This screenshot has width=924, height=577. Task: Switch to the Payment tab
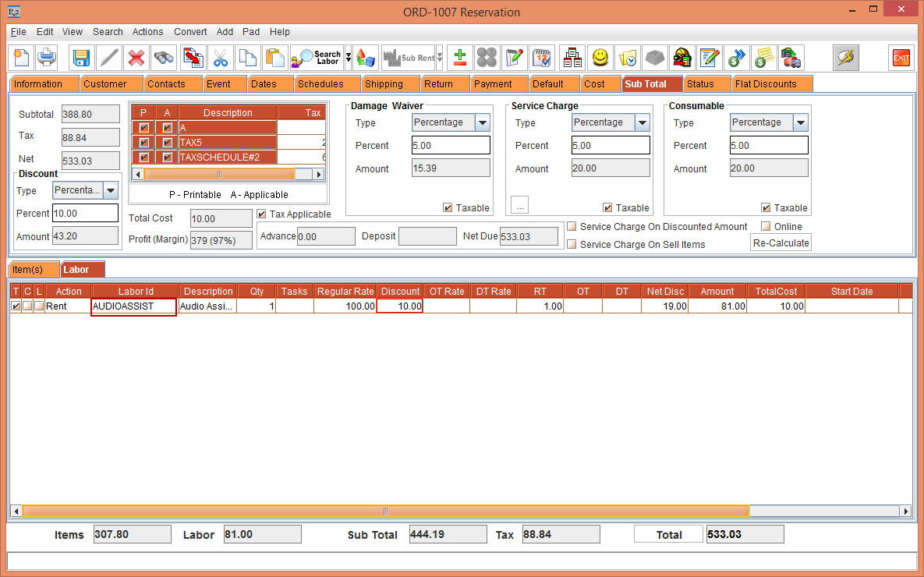[x=493, y=84]
